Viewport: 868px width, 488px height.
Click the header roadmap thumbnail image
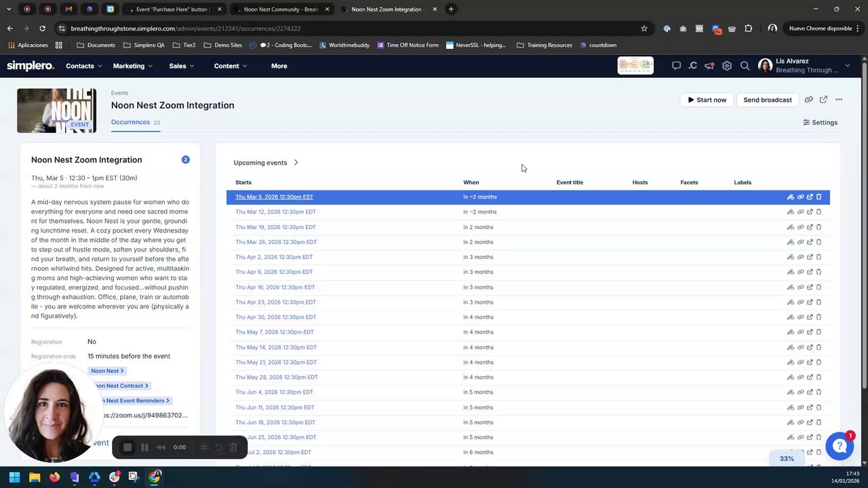(635, 66)
